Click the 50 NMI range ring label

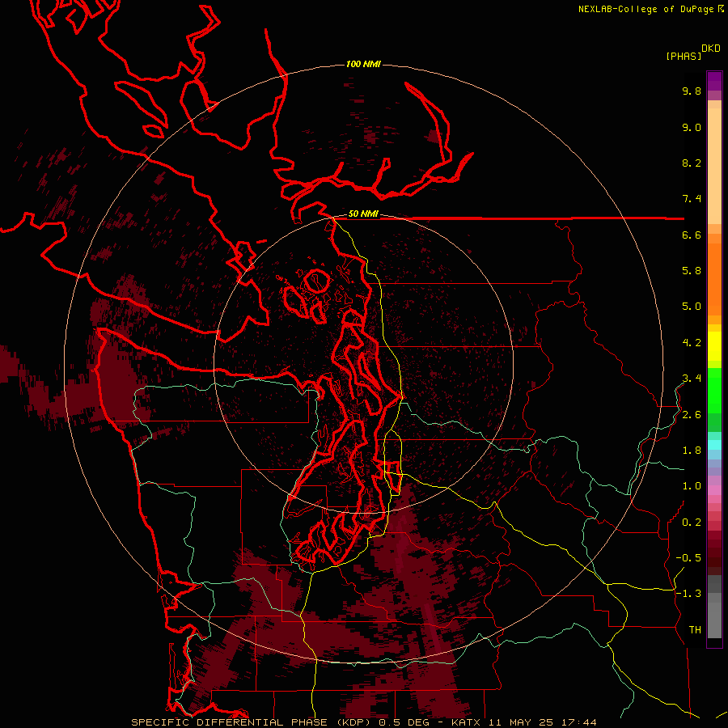(x=363, y=214)
